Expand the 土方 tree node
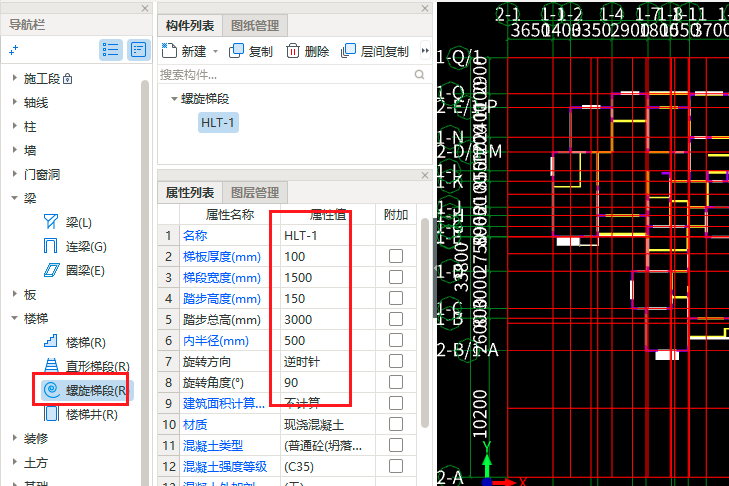 [14, 462]
